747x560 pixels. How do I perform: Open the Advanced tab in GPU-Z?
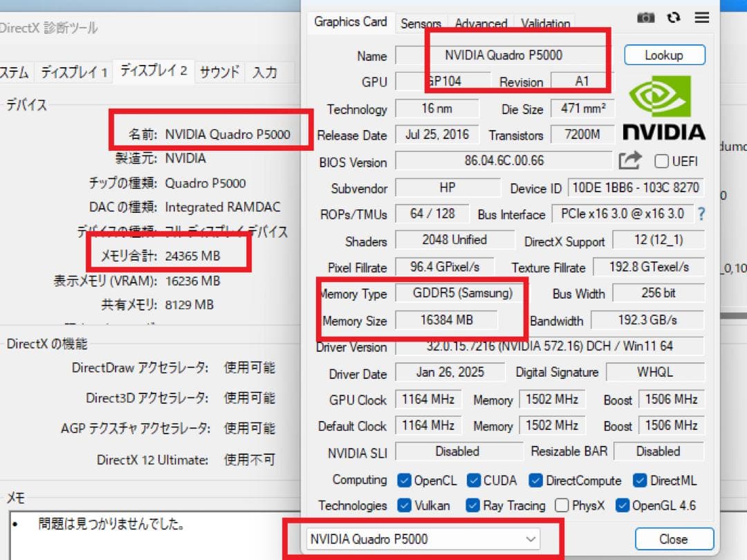pos(481,23)
